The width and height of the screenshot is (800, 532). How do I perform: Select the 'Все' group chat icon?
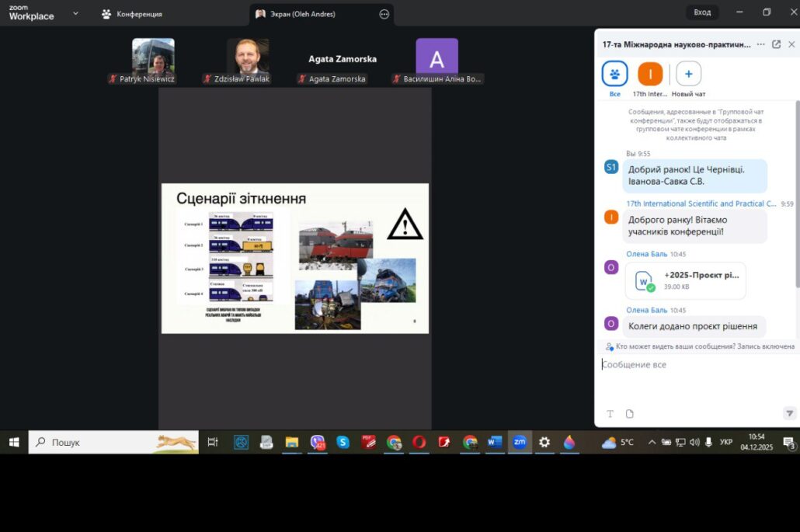pos(614,74)
